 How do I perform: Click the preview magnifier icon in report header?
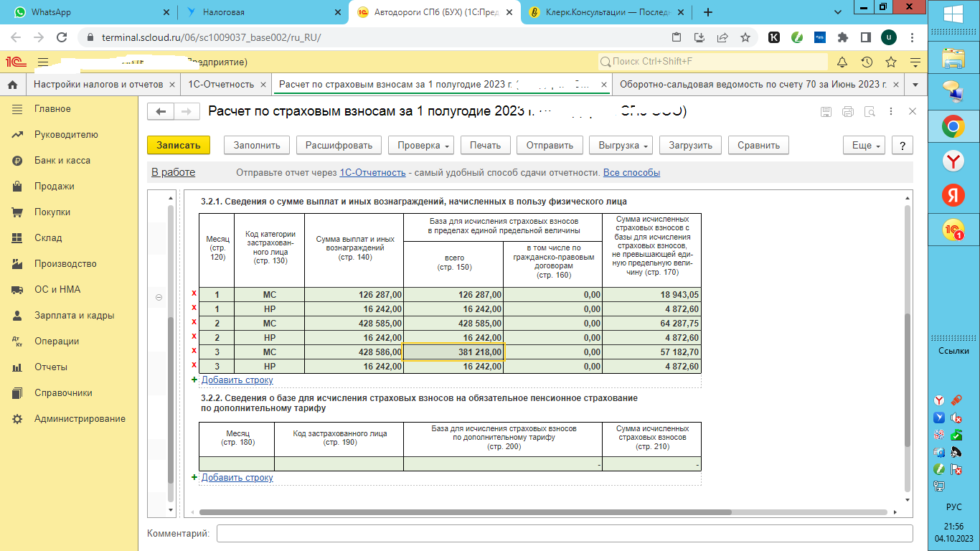click(870, 112)
